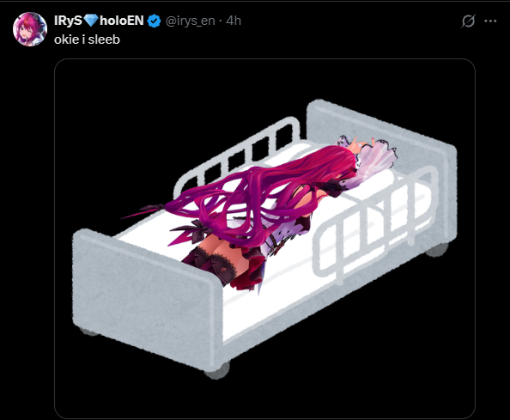Viewport: 510px width, 420px height.
Task: Open the three-dot more options menu
Action: pos(490,21)
